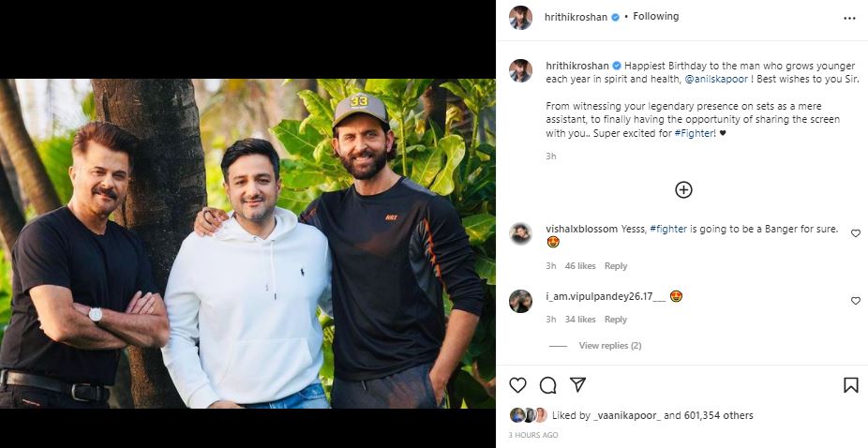Open hrithikroshan profile picture in header
Viewport: 868px width, 448px height.
[x=520, y=18]
